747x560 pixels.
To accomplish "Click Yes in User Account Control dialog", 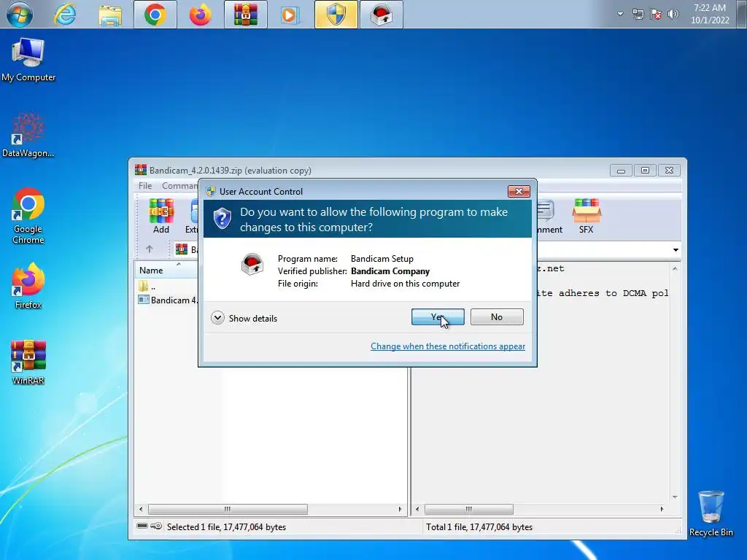I will [x=438, y=317].
